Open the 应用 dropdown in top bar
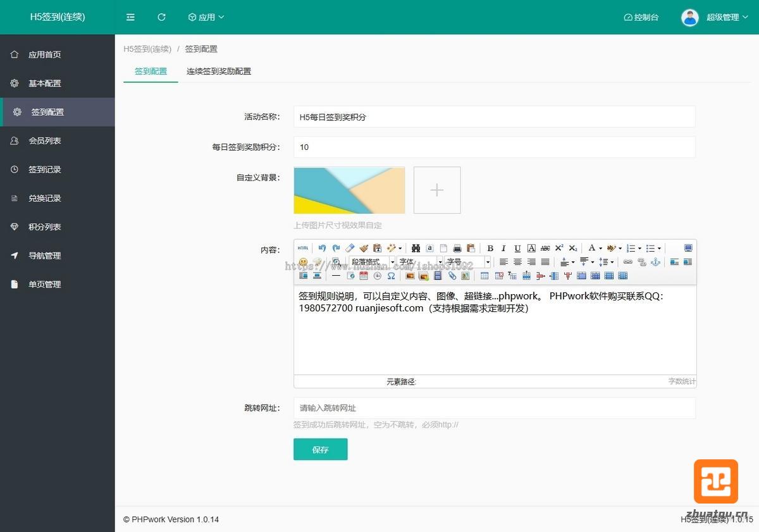The image size is (759, 532). [x=206, y=17]
